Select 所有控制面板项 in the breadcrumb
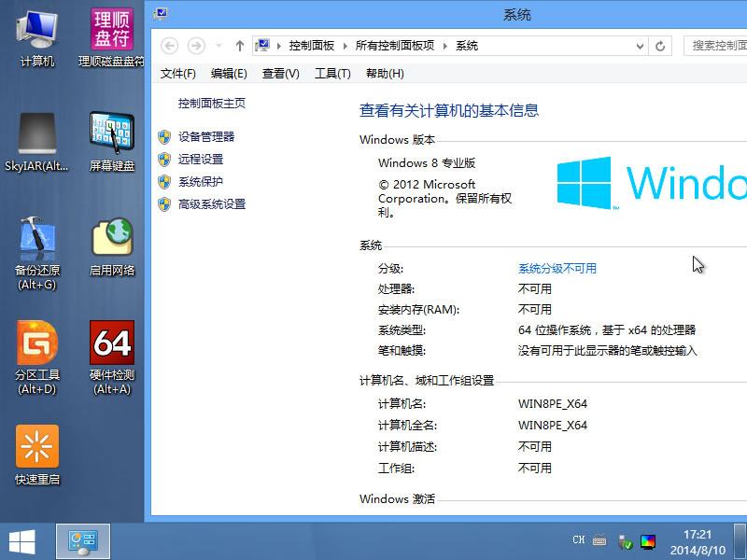The width and height of the screenshot is (747, 560). (x=395, y=46)
